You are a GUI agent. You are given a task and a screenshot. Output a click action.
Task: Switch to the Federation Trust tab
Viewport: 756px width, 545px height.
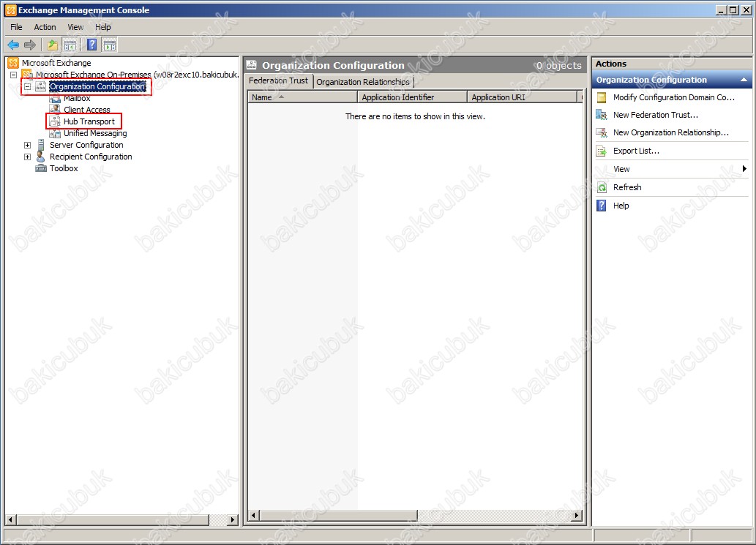point(278,81)
